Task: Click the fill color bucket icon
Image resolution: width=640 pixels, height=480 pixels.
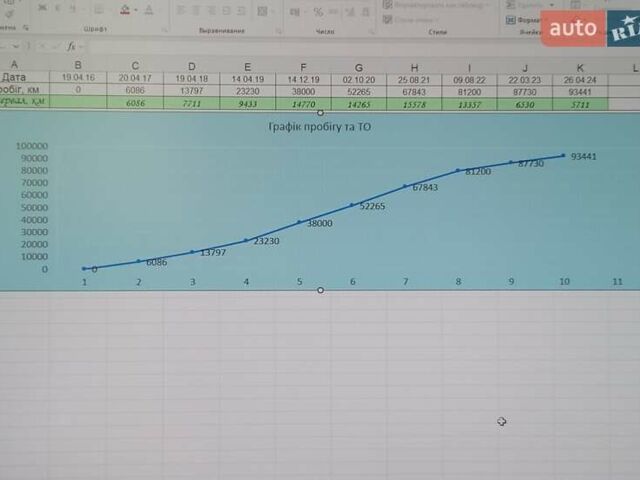Action: 125,10
